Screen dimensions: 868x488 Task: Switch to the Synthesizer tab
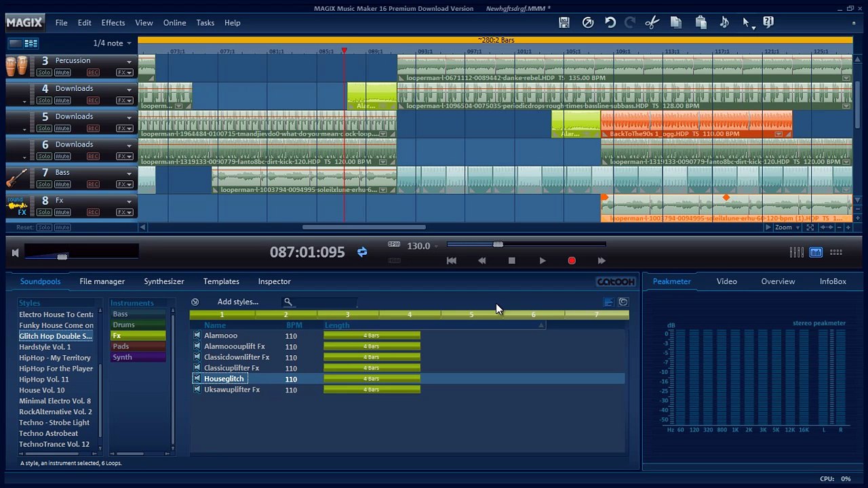(164, 281)
